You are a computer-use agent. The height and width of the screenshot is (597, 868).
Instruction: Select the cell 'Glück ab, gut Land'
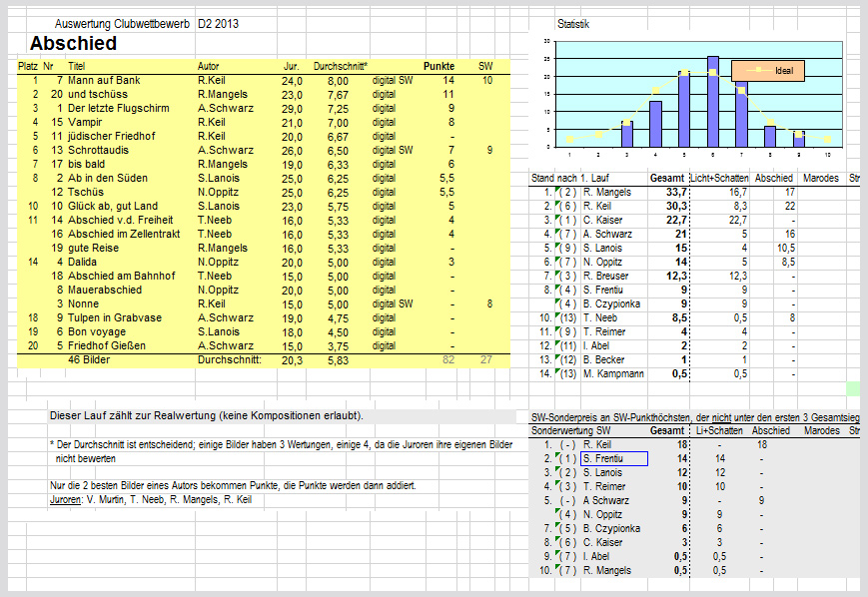coord(113,207)
